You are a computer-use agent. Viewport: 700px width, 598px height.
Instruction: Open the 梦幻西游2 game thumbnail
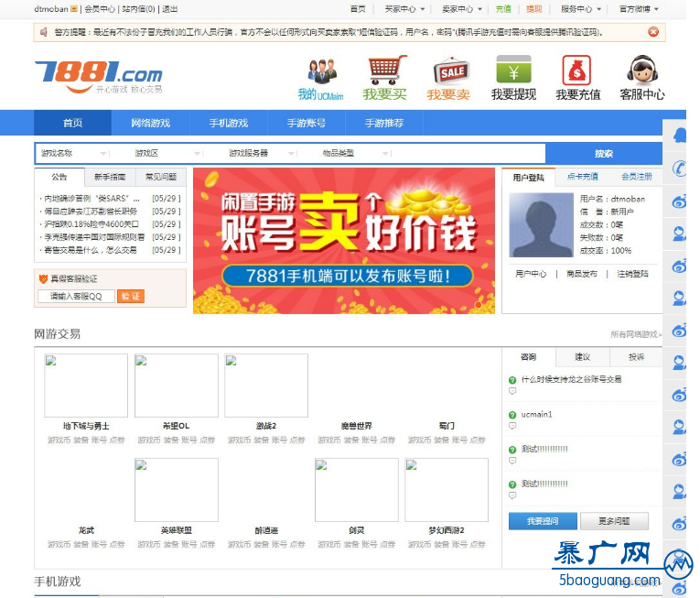(x=447, y=490)
